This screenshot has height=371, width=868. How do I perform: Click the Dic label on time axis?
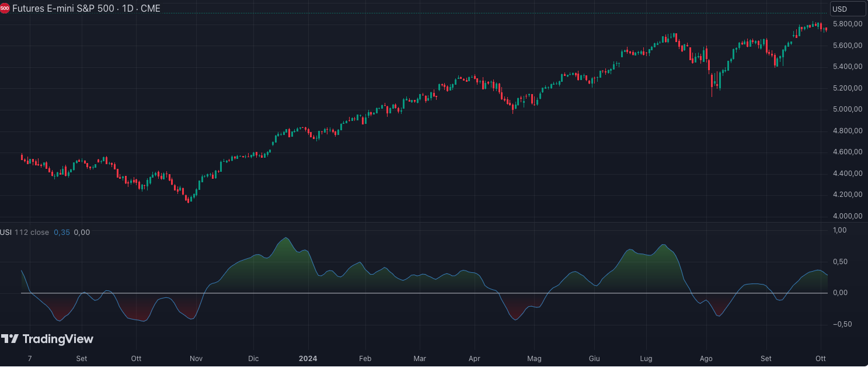point(253,358)
